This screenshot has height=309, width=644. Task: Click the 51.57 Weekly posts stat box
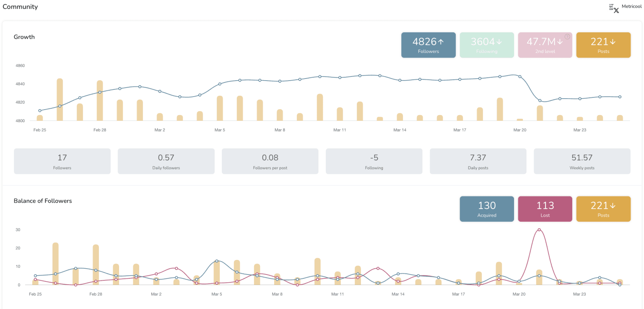[x=582, y=161]
